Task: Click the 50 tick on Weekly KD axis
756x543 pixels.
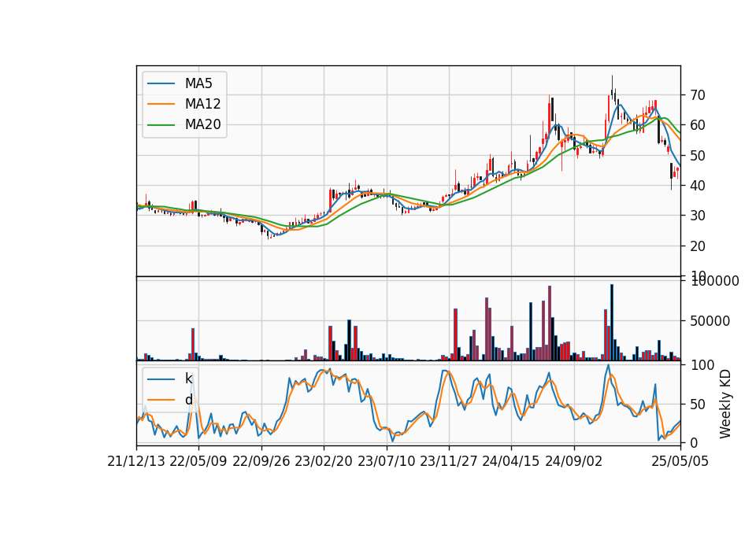Action: 698,404
